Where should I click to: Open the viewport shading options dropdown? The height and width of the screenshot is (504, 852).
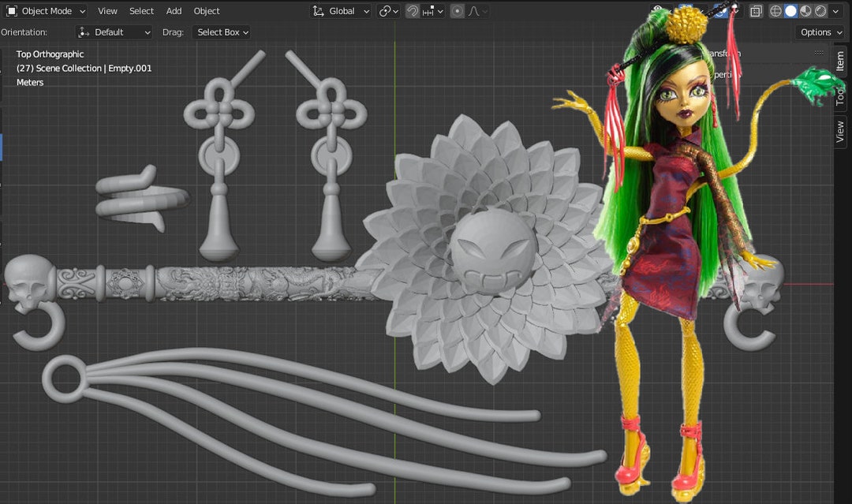click(835, 11)
